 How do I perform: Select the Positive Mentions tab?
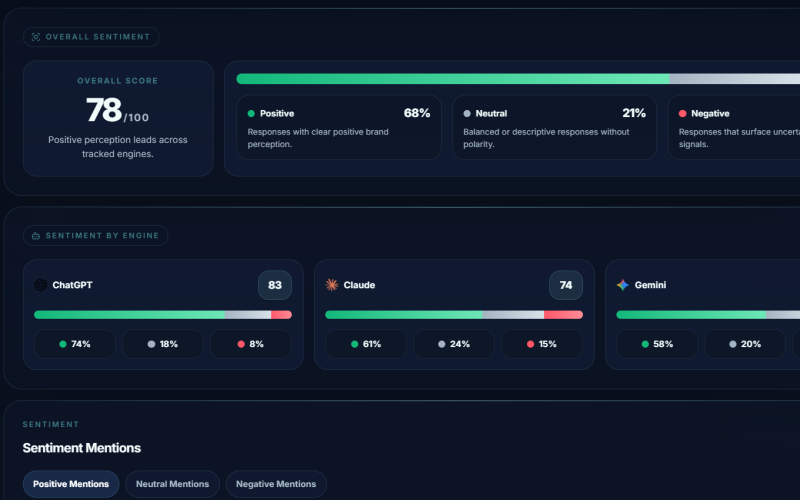click(71, 484)
